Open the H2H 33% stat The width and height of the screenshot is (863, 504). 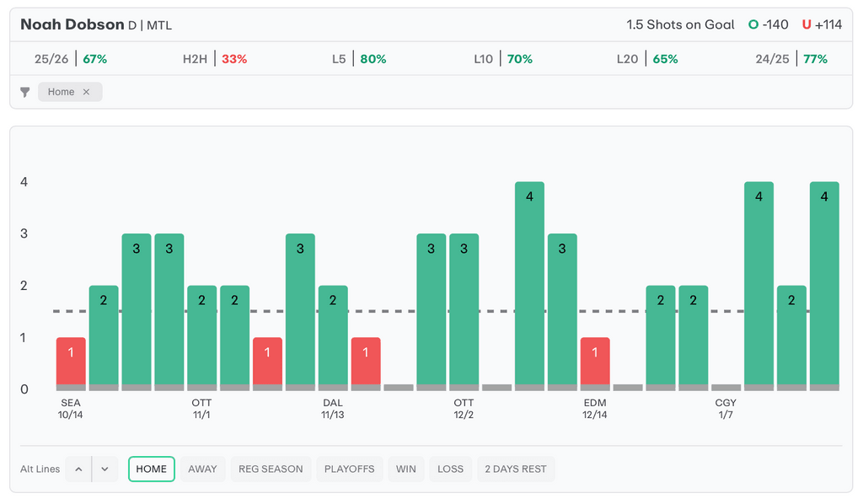tap(215, 59)
